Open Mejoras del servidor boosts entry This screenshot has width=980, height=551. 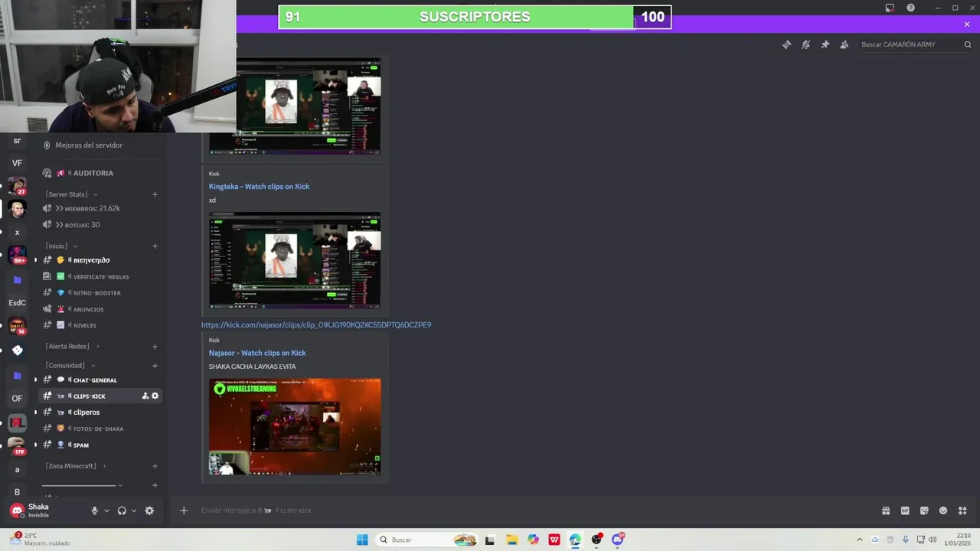[x=89, y=145]
